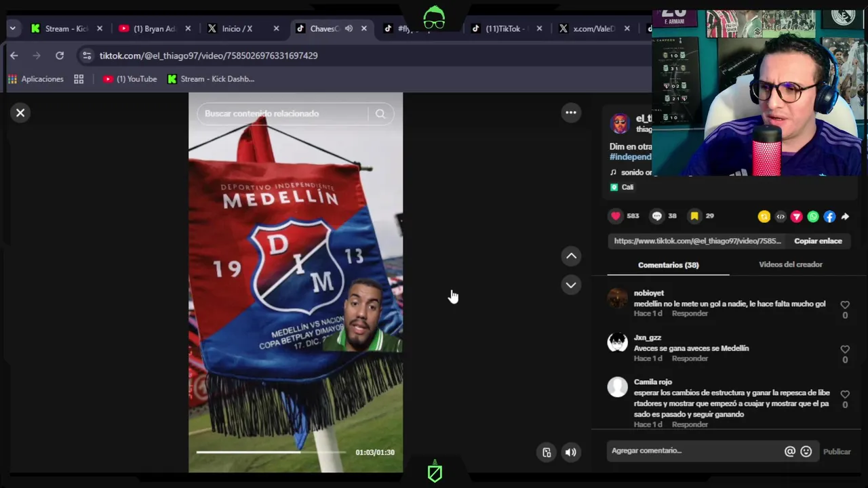Like nobioyet's comment with the heart
The image size is (868, 488).
tap(845, 305)
